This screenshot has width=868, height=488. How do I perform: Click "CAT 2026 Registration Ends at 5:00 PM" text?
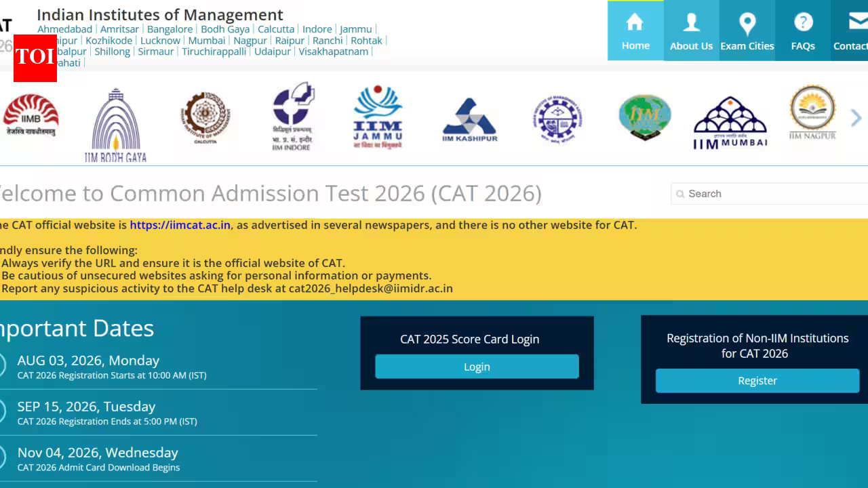[107, 422]
